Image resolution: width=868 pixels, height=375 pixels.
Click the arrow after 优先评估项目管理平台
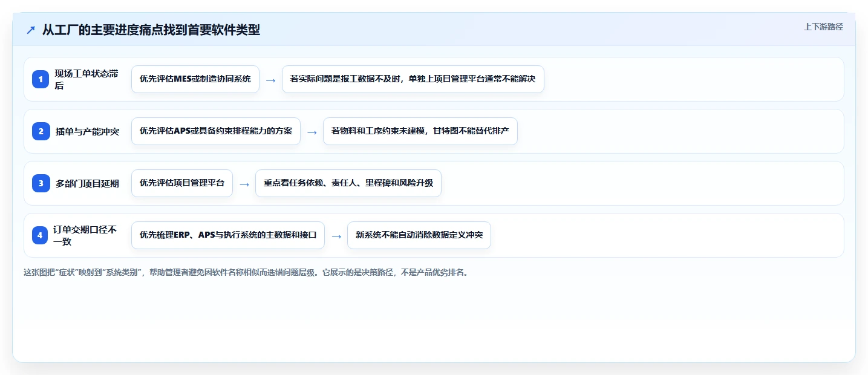click(x=244, y=184)
